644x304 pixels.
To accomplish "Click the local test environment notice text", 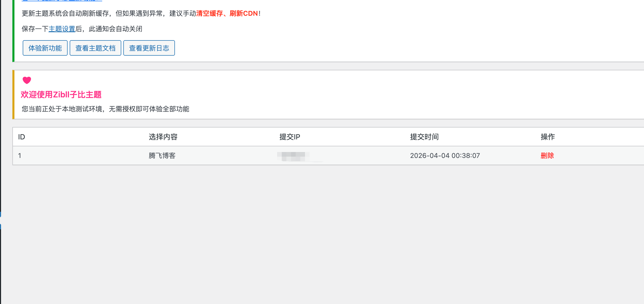I will [105, 109].
